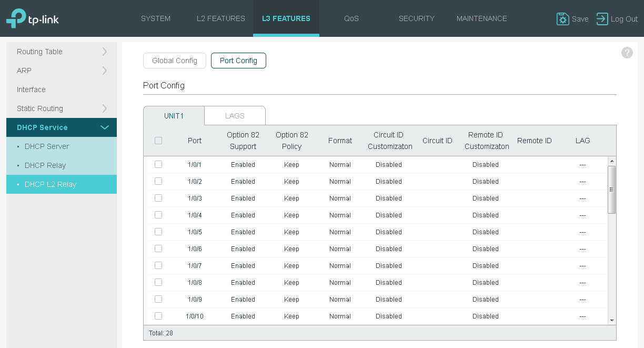Check the box for port 1/0/10
Image resolution: width=644 pixels, height=348 pixels.
point(158,316)
